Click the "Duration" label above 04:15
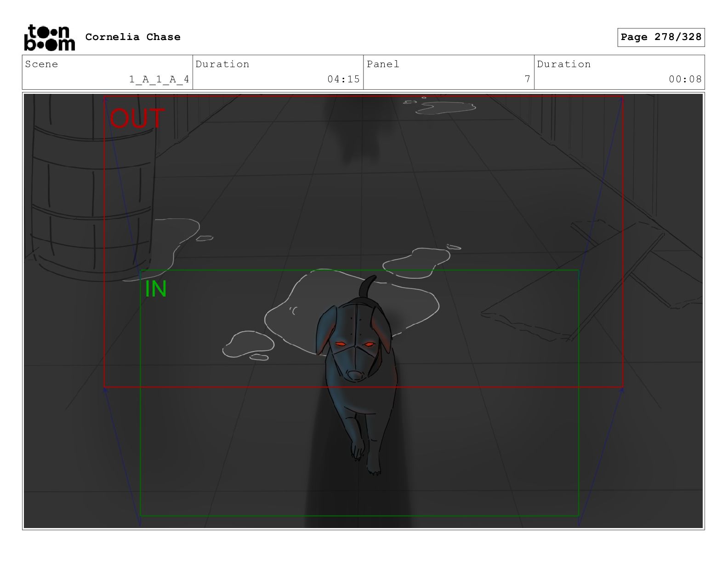This screenshot has width=728, height=563. click(x=222, y=64)
